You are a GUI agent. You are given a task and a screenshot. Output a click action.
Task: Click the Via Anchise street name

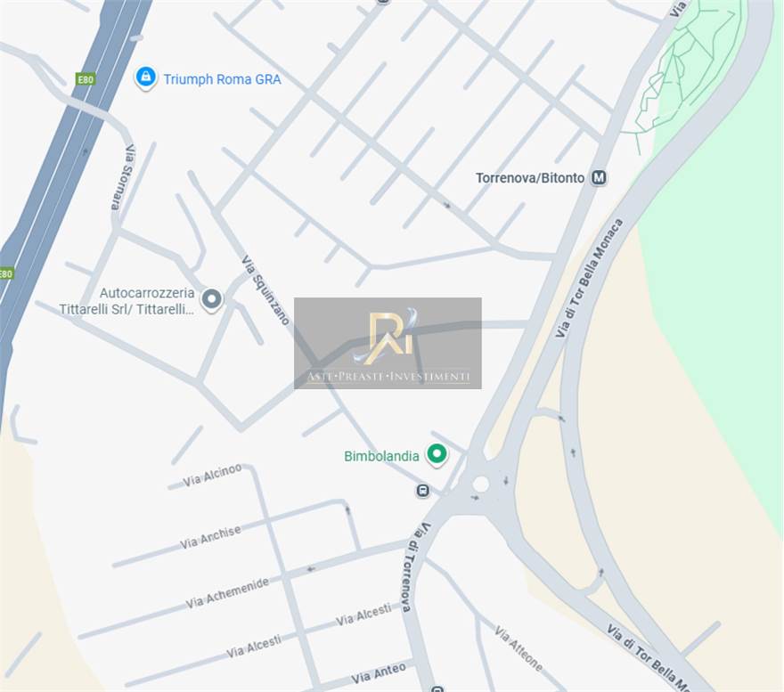tap(210, 537)
